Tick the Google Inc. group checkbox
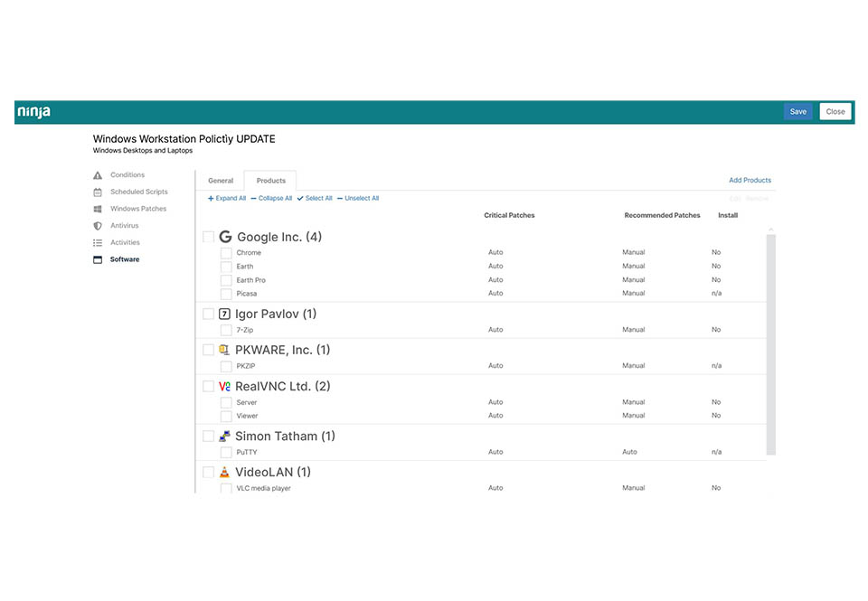 (x=208, y=237)
